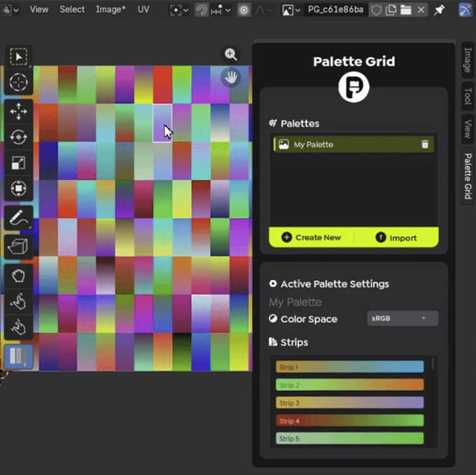Delete My Palette using trash icon
The height and width of the screenshot is (475, 476).
pyautogui.click(x=424, y=144)
